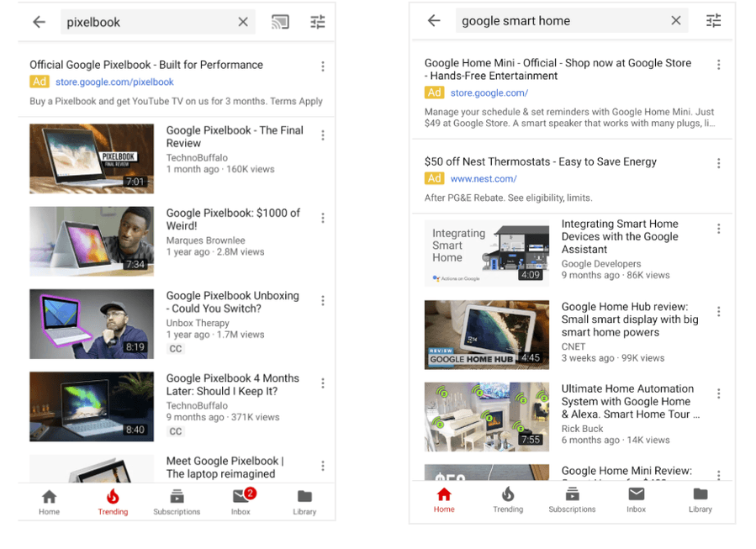This screenshot has width=756, height=549.
Task: Expand options menu for Nest Thermostats ad
Action: (x=718, y=163)
